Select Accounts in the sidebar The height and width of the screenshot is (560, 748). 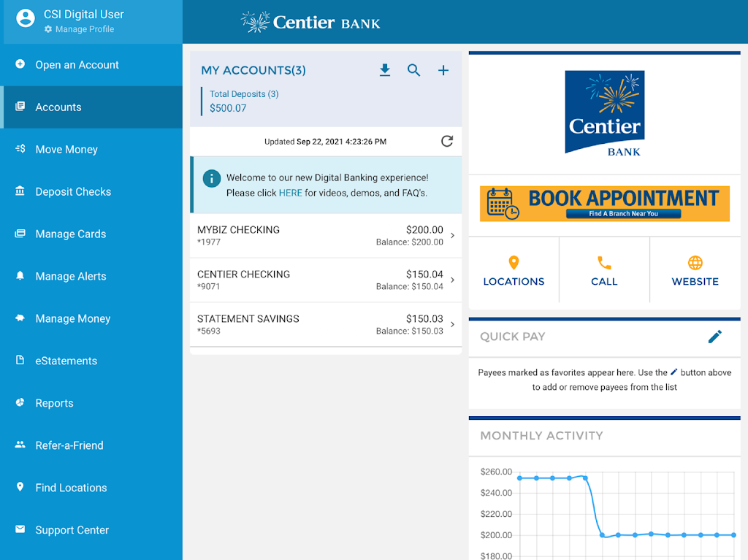[91, 107]
